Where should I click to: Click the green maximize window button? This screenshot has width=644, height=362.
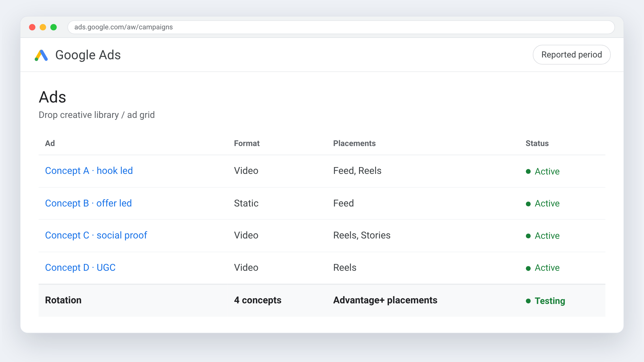tap(54, 27)
